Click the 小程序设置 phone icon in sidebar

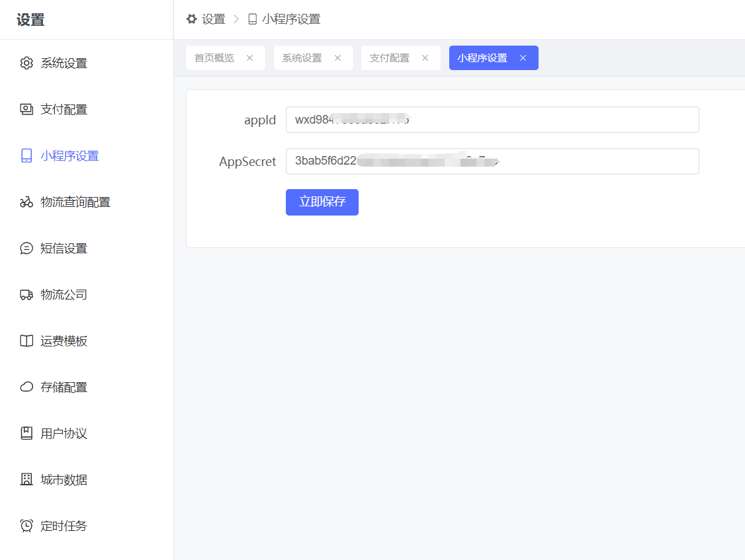[26, 156]
